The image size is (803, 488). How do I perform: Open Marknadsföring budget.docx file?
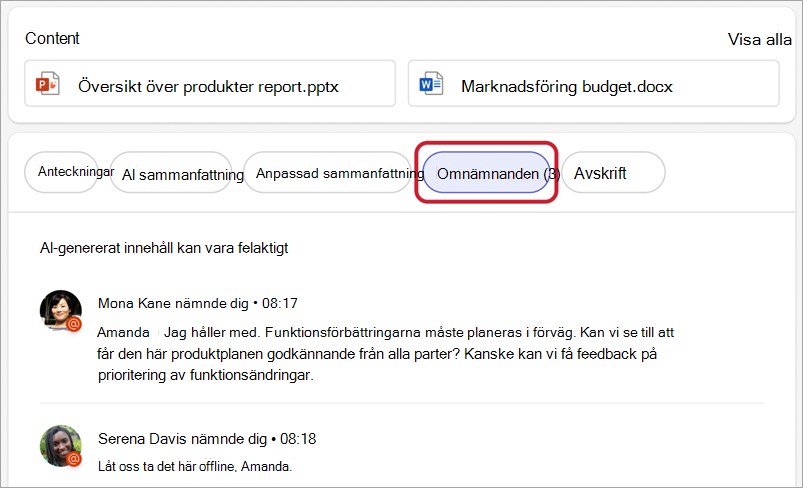pyautogui.click(x=594, y=84)
